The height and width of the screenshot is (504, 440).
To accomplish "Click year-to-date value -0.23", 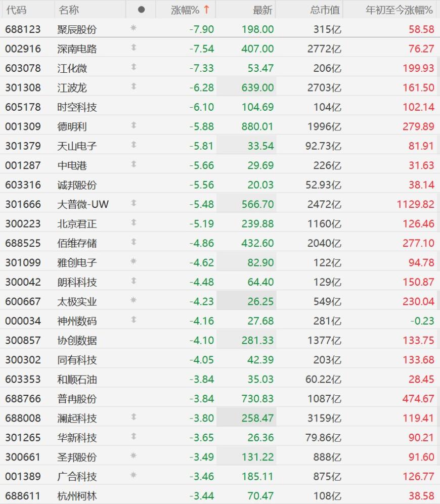I will 422,321.
